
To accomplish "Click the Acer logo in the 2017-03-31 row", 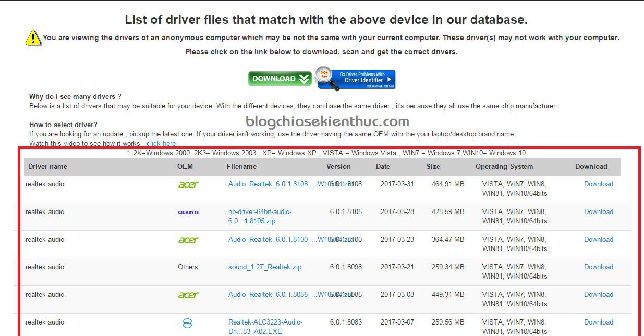I will [x=188, y=184].
